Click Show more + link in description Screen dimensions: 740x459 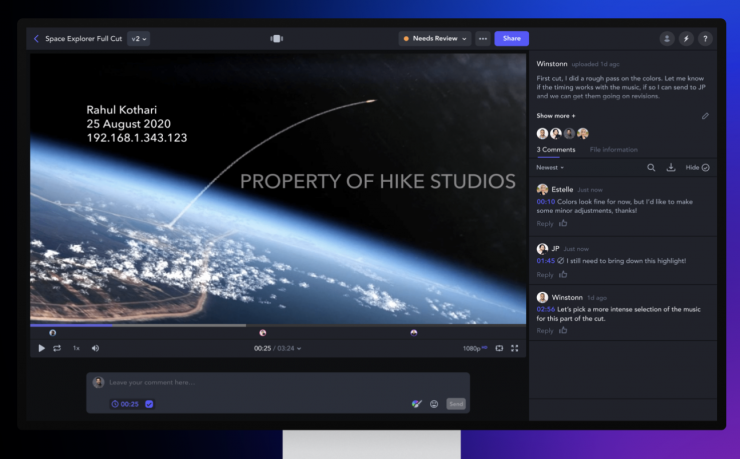(x=556, y=116)
